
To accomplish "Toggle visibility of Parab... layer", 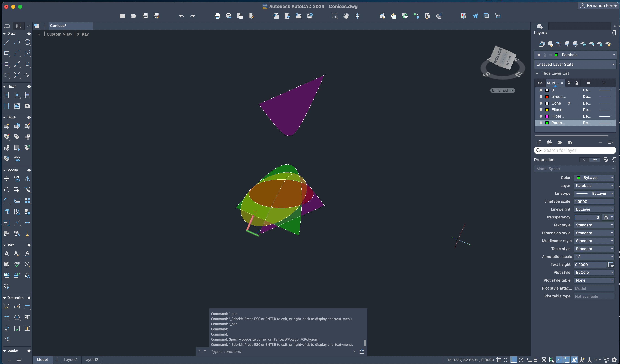I will (x=541, y=123).
